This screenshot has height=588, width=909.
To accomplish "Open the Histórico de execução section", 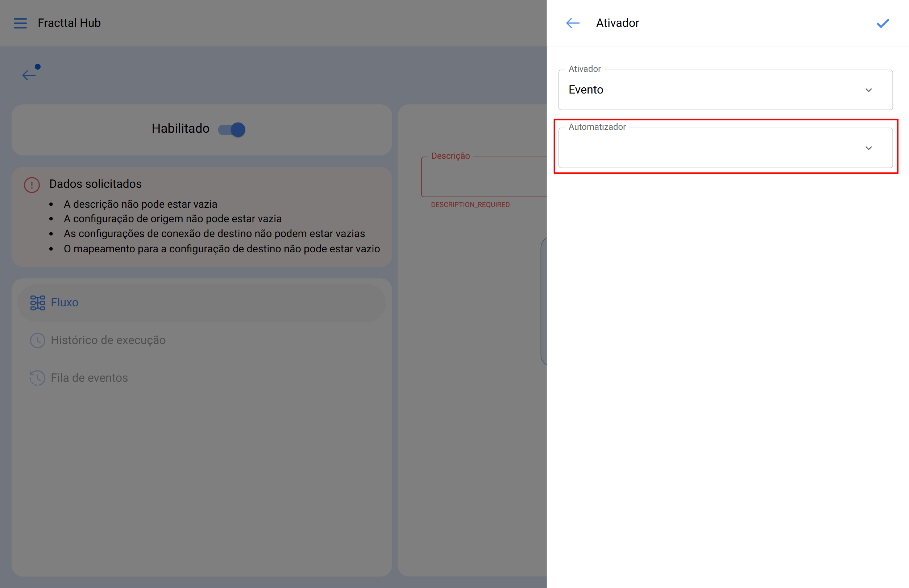I will 108,340.
